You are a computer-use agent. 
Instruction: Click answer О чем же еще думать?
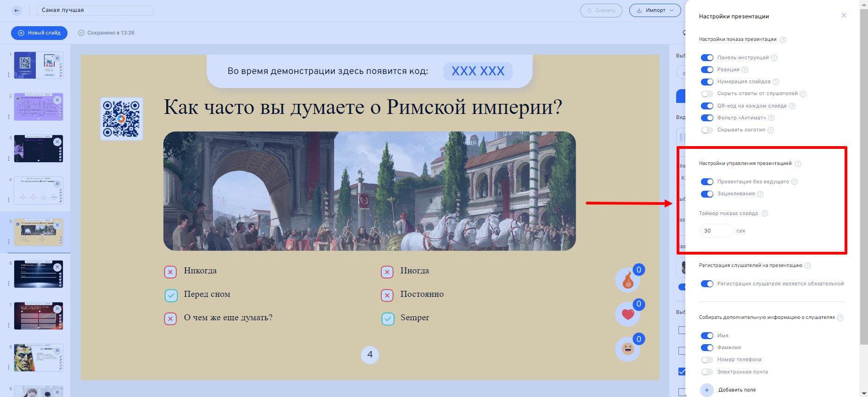(x=228, y=318)
